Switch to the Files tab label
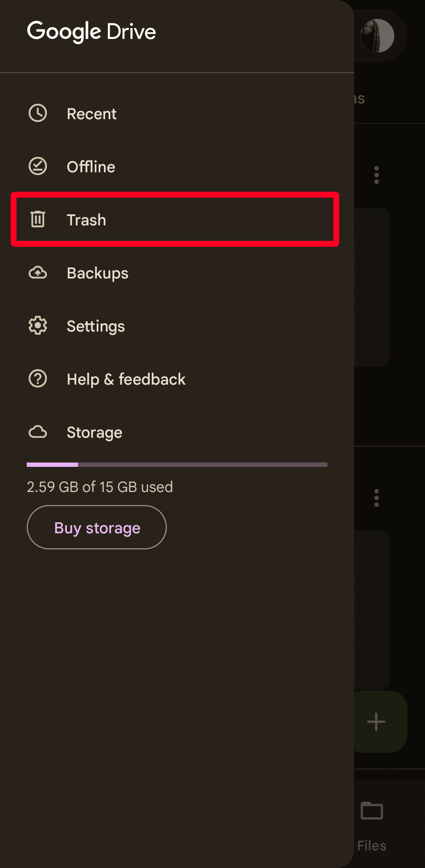425x868 pixels. click(x=372, y=846)
